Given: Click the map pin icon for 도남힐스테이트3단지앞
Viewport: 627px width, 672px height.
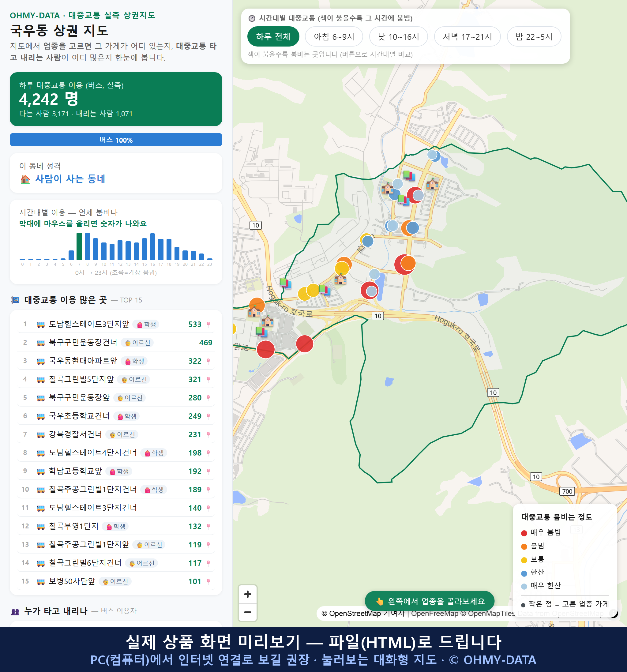Looking at the screenshot, I should (208, 325).
